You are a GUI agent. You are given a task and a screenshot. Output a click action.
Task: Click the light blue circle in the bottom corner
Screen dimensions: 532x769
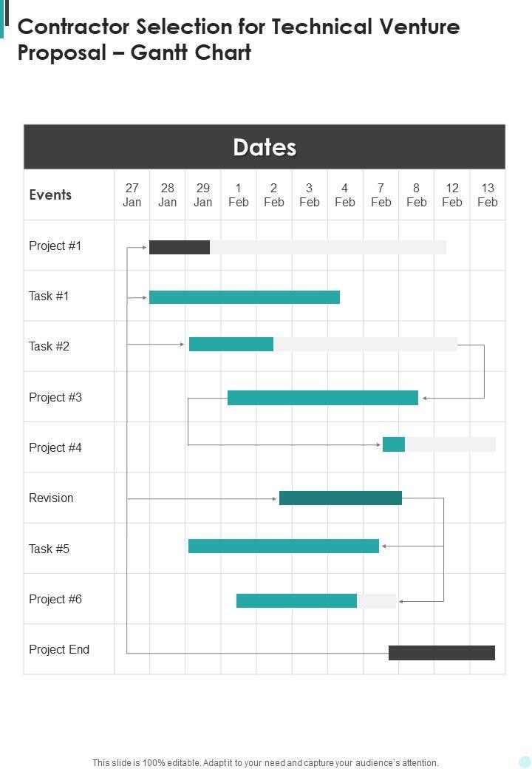[525, 762]
